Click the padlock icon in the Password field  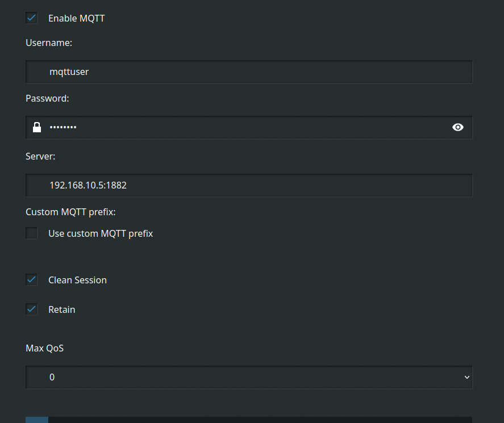pos(37,127)
